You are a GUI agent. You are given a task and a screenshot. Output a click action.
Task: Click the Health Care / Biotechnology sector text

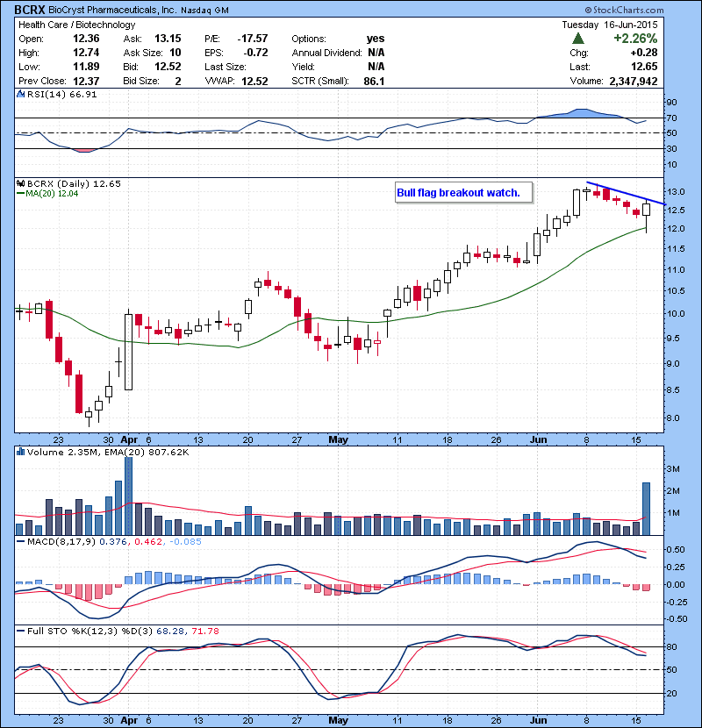point(76,25)
